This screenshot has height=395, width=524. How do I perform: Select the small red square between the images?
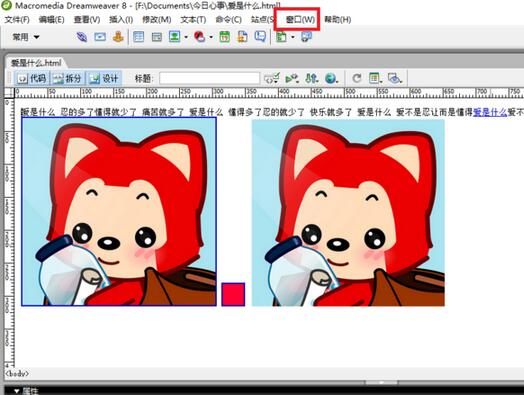point(233,294)
